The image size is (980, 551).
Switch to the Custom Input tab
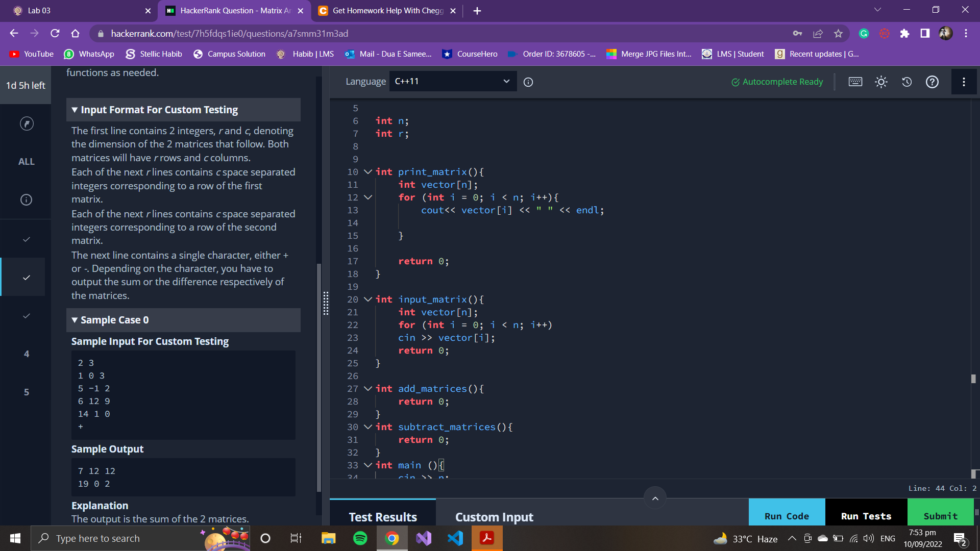(494, 517)
